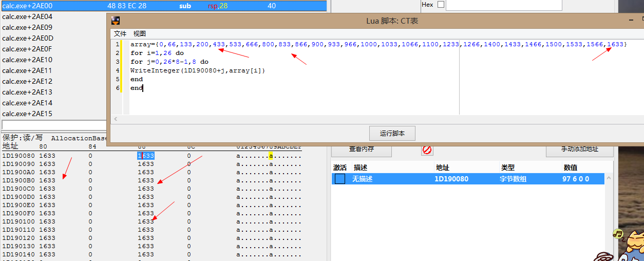Select disassembler row calc.exe+2AE15
The width and height of the screenshot is (644, 261).
27,114
